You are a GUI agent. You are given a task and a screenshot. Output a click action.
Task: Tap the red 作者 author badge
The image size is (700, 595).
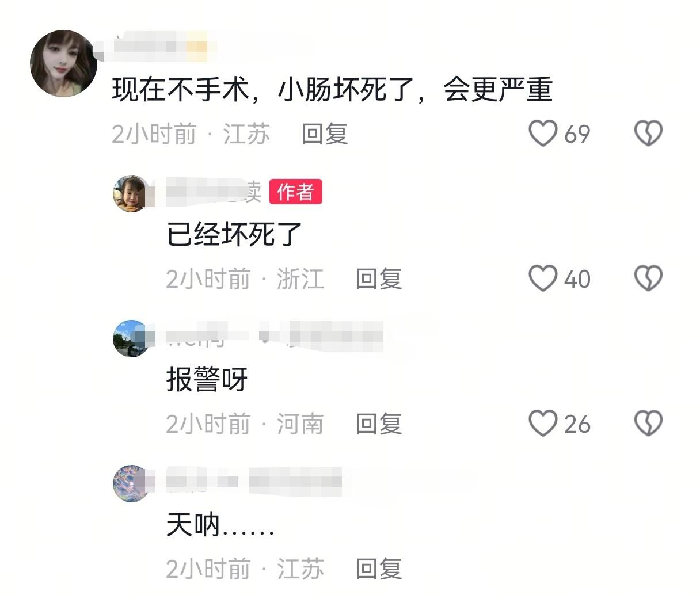tap(296, 192)
